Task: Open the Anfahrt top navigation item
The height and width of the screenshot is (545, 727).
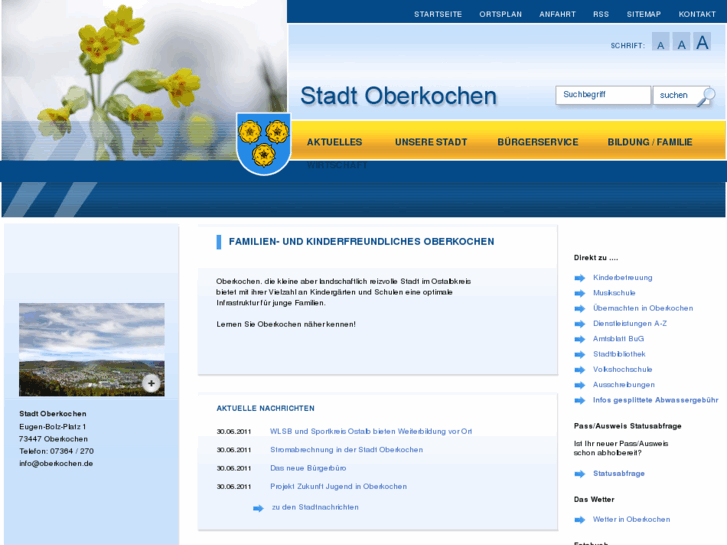Action: pyautogui.click(x=557, y=14)
